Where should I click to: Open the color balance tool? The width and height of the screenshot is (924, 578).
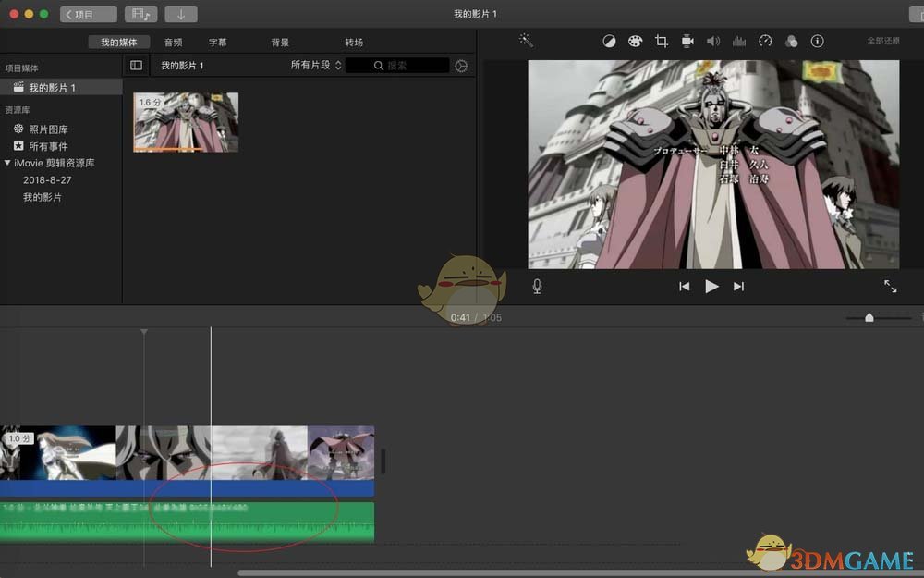(x=609, y=41)
